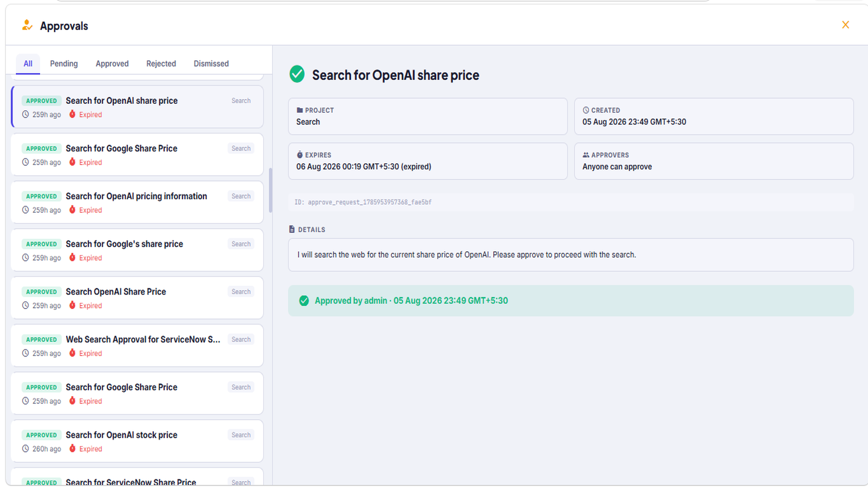Select Search OpenAI Share Price request
This screenshot has height=488, width=868.
click(x=137, y=298)
